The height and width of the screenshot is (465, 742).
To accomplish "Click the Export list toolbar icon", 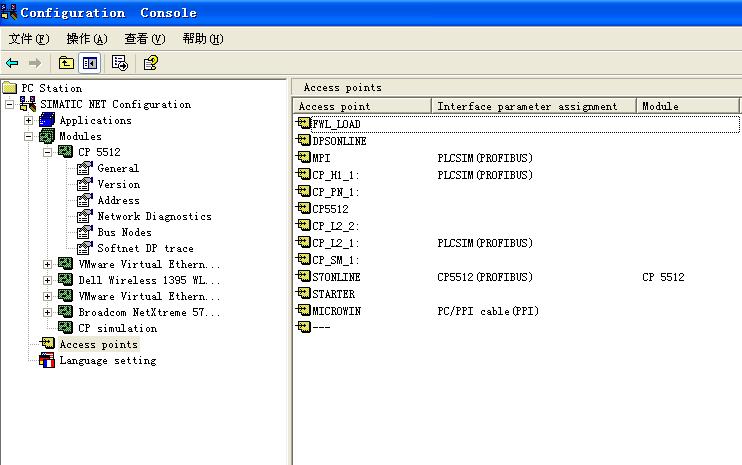I will click(x=120, y=62).
